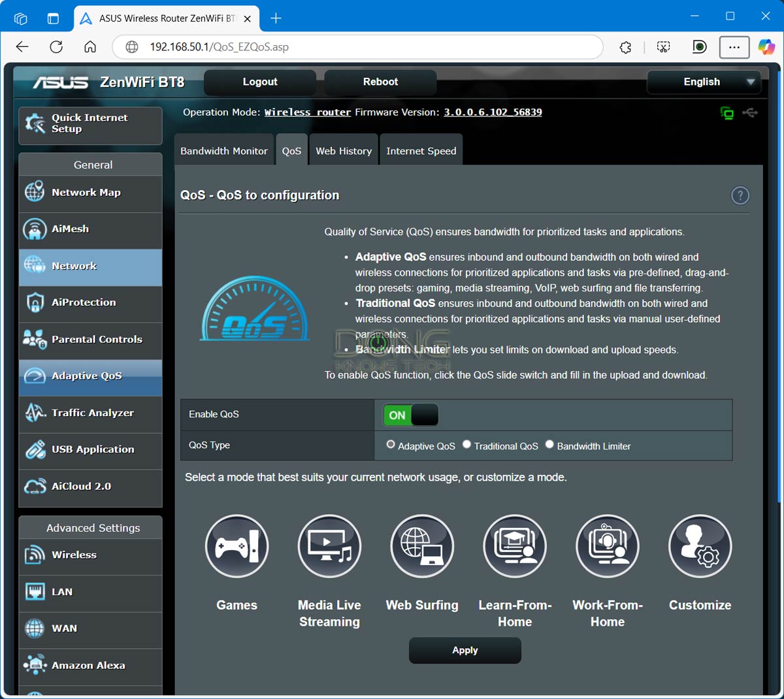Open USB Application in the sidebar
784x699 pixels.
[90, 451]
